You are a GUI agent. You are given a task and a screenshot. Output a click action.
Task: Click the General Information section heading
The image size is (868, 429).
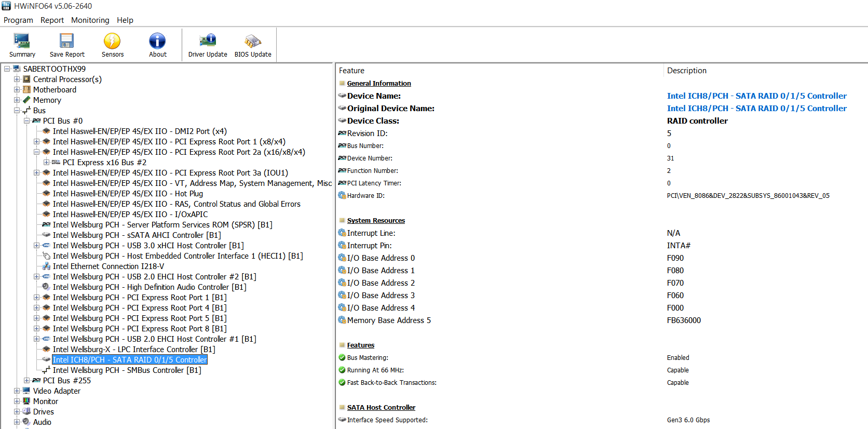379,84
